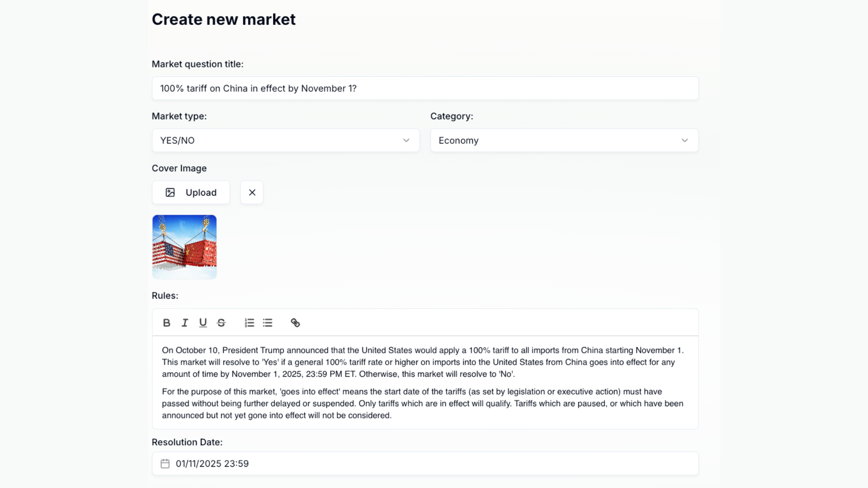The image size is (868, 488).
Task: Click the Upload cover image button
Action: pyautogui.click(x=191, y=192)
